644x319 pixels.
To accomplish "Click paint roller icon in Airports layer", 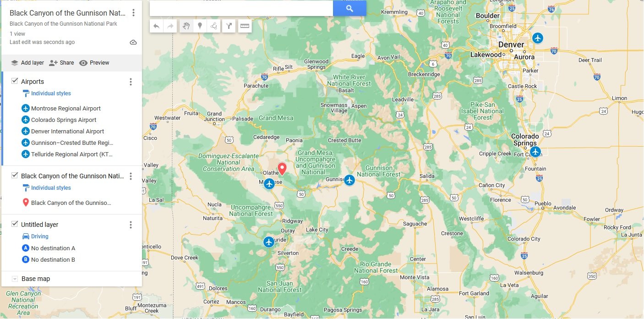I will [x=26, y=93].
